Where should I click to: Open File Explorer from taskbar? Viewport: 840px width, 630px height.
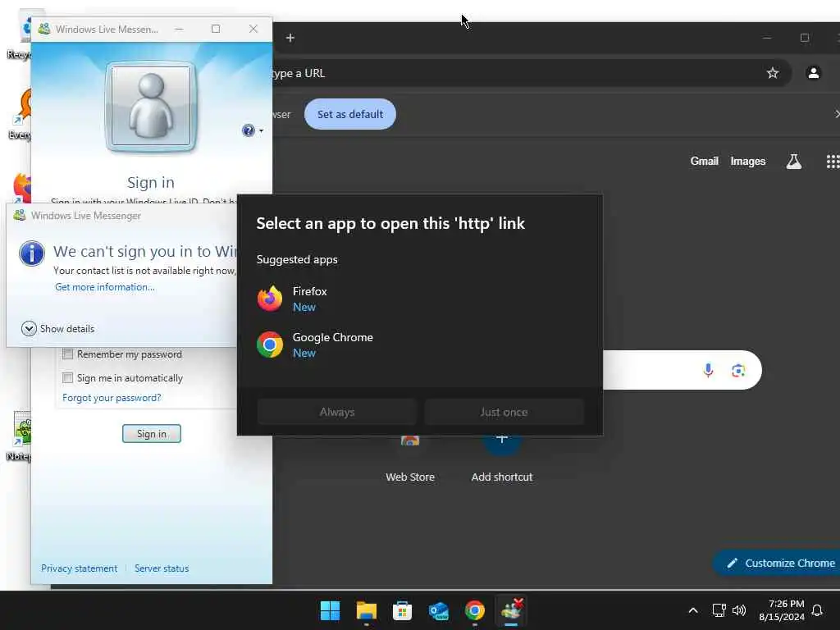367,610
